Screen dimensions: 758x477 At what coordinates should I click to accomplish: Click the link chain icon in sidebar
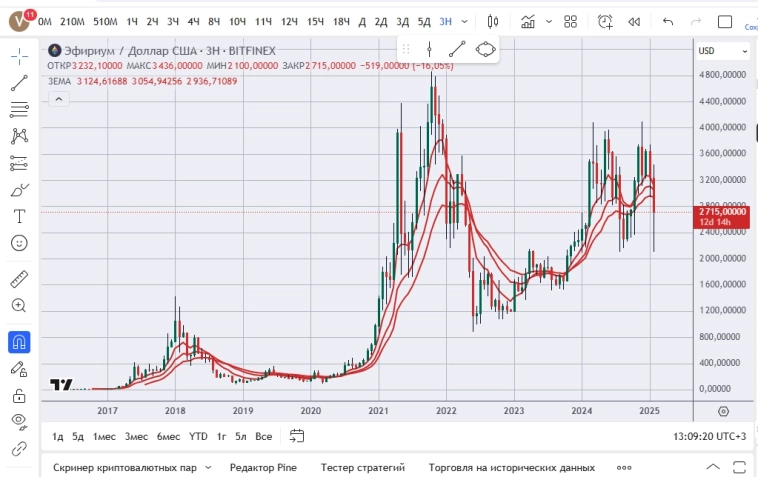coord(19,449)
